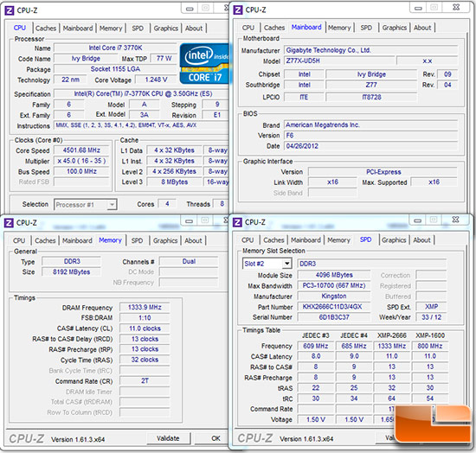476x453 pixels.
Task: Minimize the CPU tab window
Action: tap(190, 9)
